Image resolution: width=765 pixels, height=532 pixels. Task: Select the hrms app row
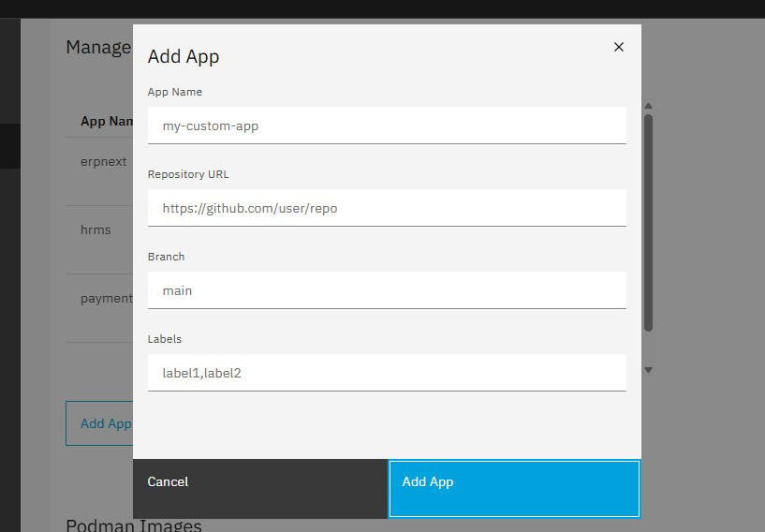[x=97, y=229]
